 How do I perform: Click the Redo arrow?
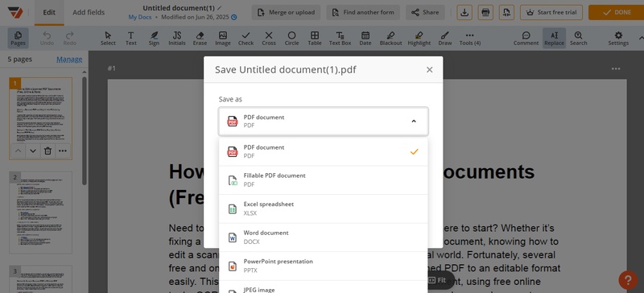point(70,38)
